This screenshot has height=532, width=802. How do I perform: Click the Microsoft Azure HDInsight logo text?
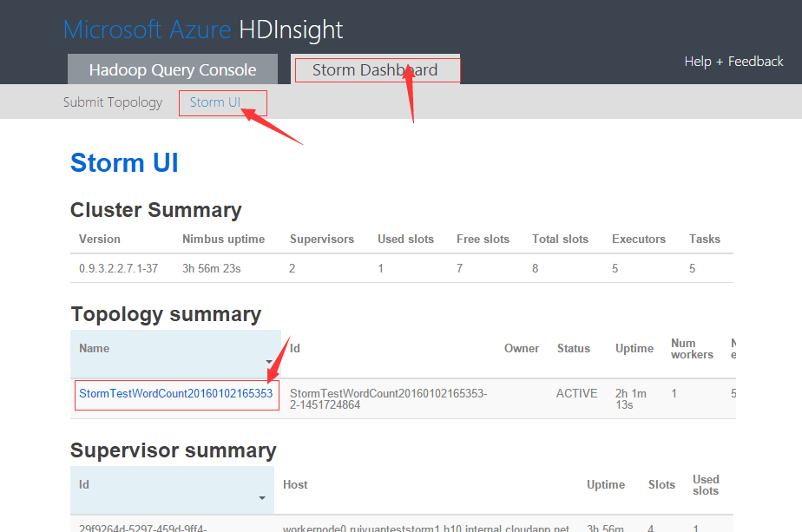(203, 30)
